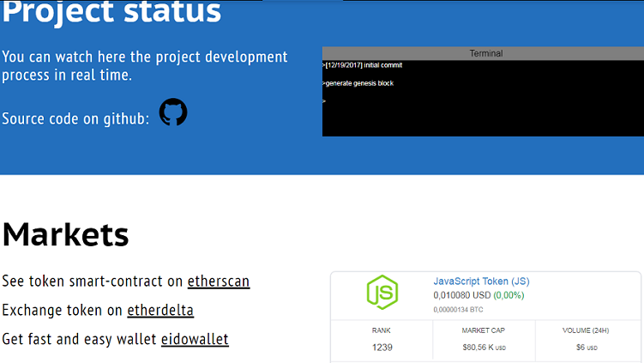Image resolution: width=644 pixels, height=363 pixels.
Task: Open JavaScript Token (JS) title link
Action: [481, 281]
